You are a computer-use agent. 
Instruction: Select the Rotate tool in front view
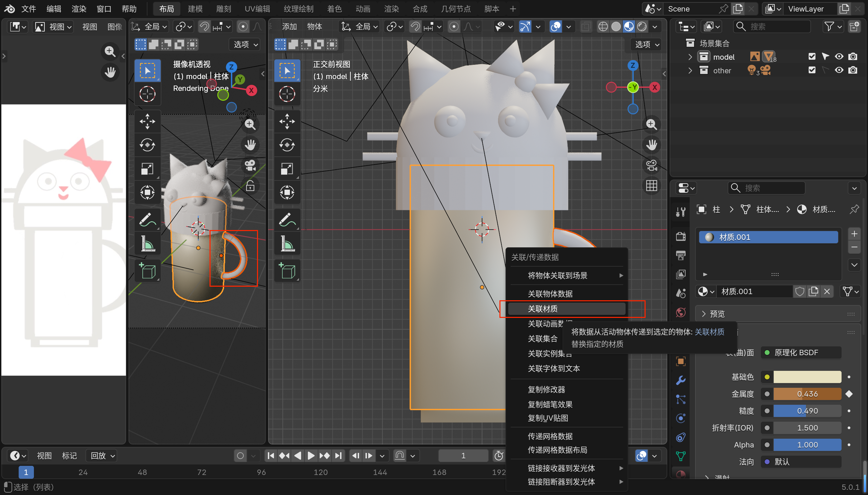(x=287, y=145)
